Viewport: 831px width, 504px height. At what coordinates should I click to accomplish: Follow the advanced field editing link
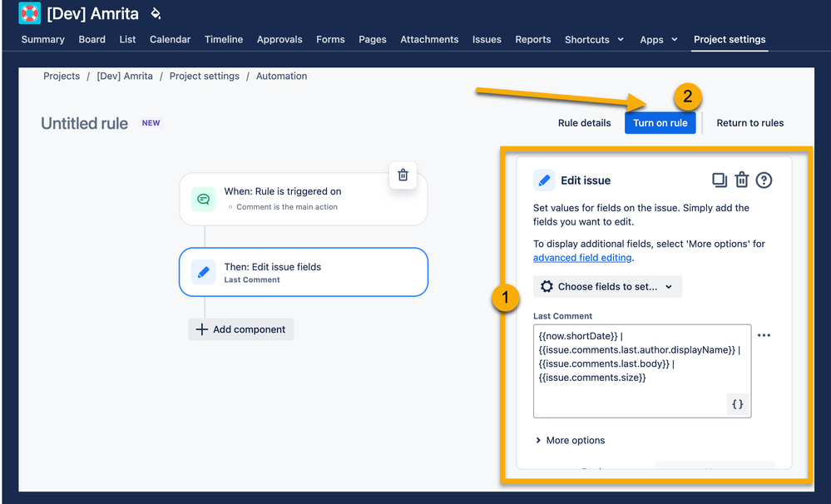pyautogui.click(x=582, y=258)
